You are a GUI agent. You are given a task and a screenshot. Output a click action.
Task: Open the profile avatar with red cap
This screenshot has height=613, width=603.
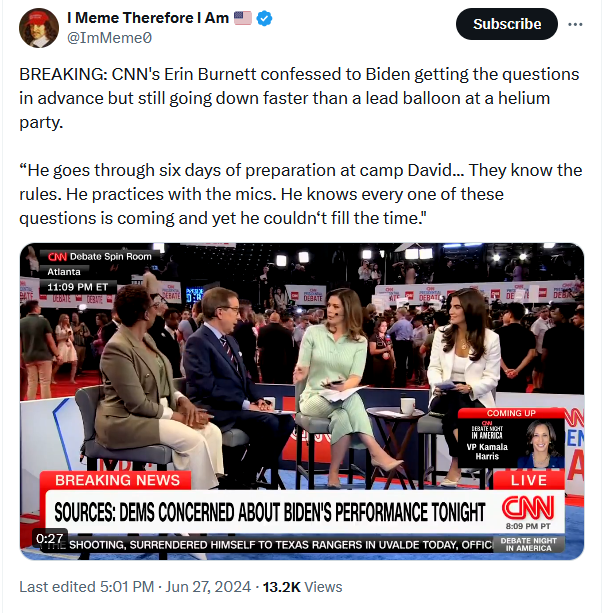(x=39, y=28)
